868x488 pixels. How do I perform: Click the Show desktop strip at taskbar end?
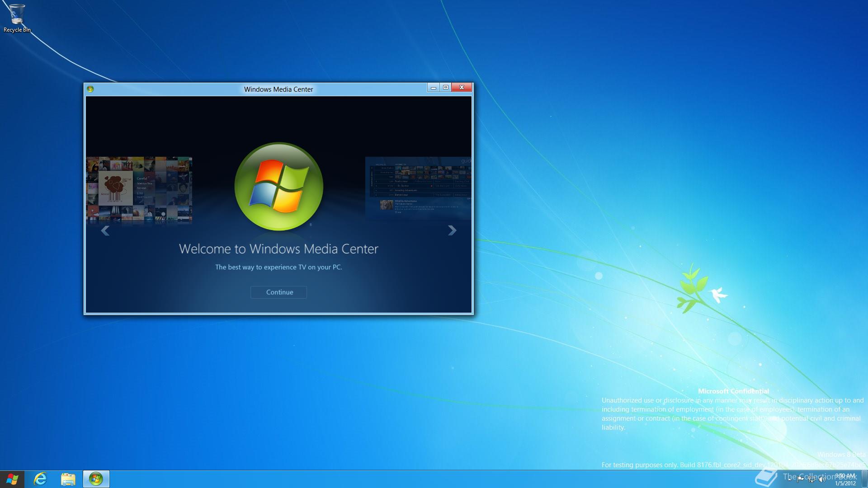pos(864,479)
